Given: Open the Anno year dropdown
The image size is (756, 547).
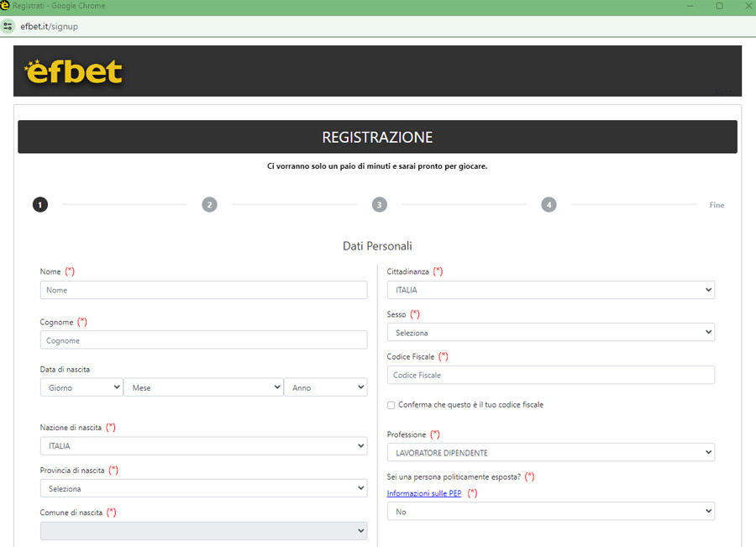Looking at the screenshot, I should click(325, 387).
